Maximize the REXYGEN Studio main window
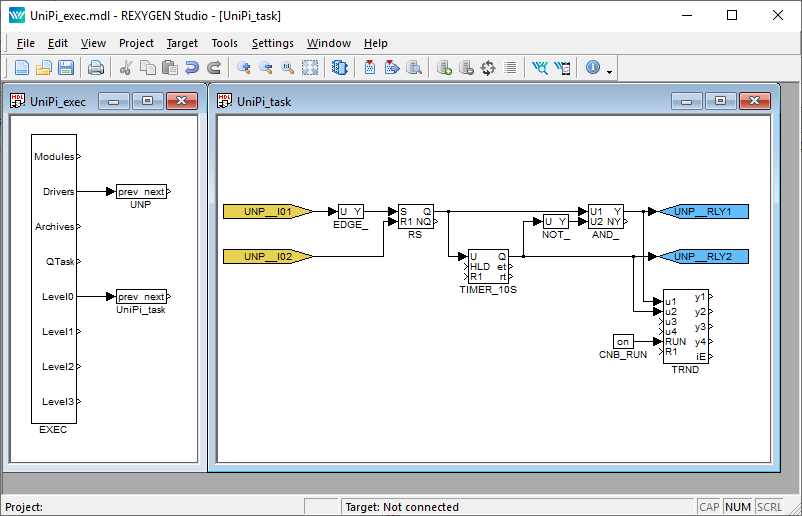 coord(732,15)
